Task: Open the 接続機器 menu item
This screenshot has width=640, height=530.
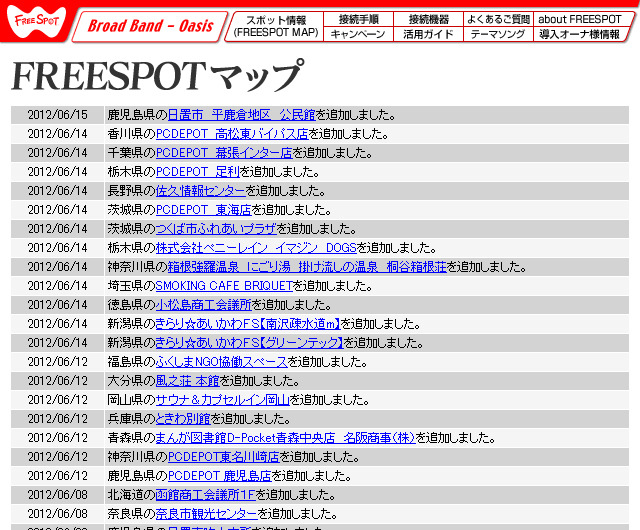Action: 429,19
